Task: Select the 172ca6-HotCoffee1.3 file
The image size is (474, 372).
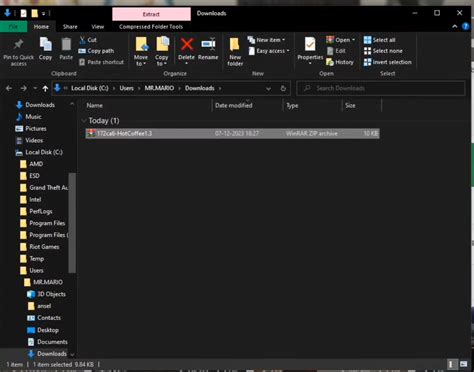Action: [x=232, y=133]
